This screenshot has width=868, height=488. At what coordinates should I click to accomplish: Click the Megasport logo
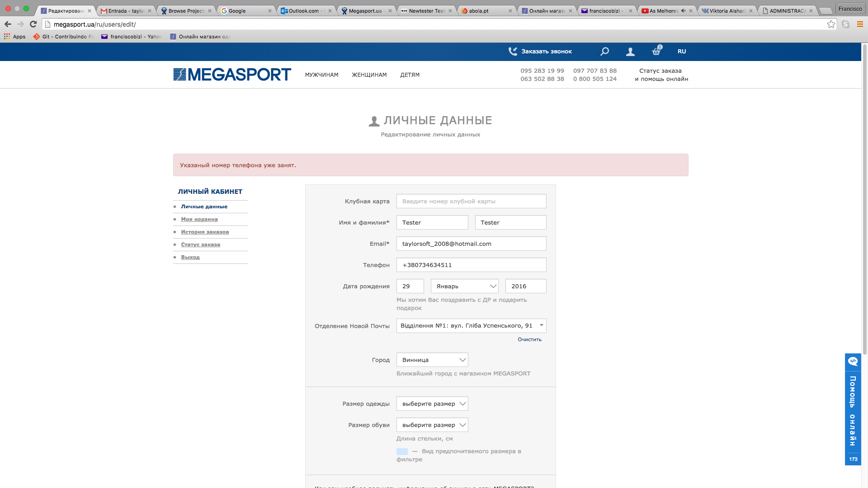(232, 75)
